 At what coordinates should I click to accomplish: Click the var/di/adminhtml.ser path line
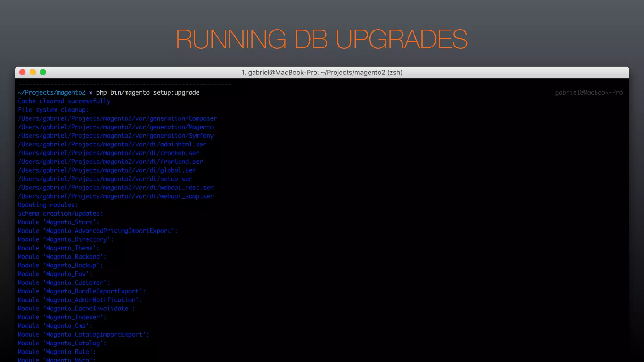pyautogui.click(x=112, y=144)
